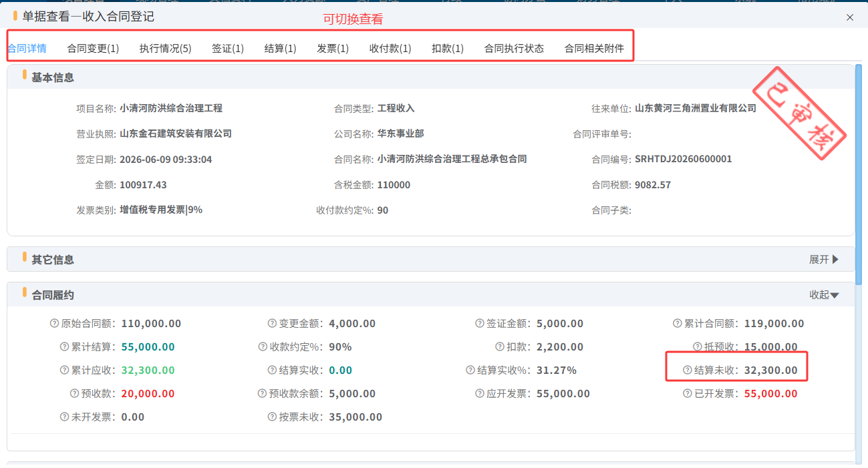
Task: Go to the 收付款(1) tab
Action: point(390,48)
